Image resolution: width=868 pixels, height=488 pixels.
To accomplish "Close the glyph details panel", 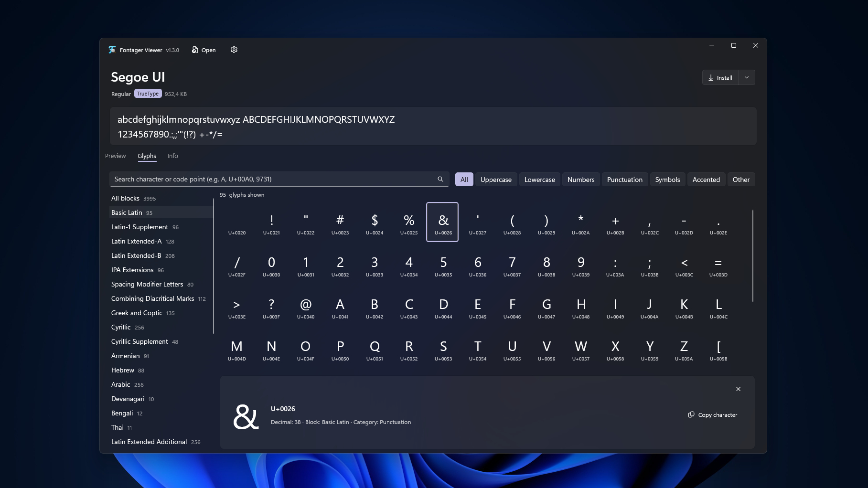I will pos(738,389).
